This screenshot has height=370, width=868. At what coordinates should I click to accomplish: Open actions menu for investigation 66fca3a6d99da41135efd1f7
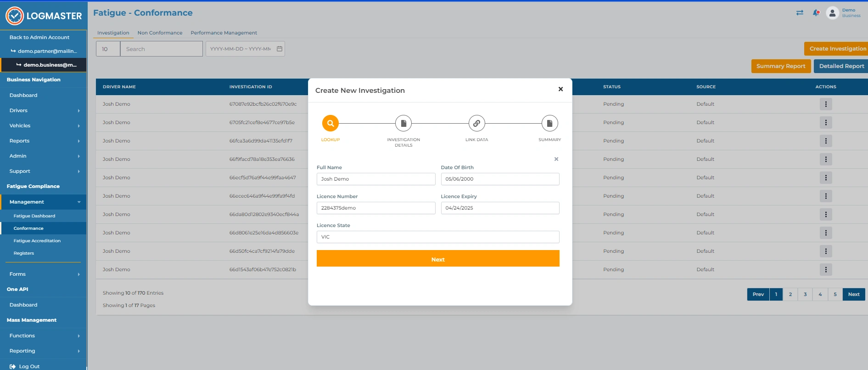[826, 141]
